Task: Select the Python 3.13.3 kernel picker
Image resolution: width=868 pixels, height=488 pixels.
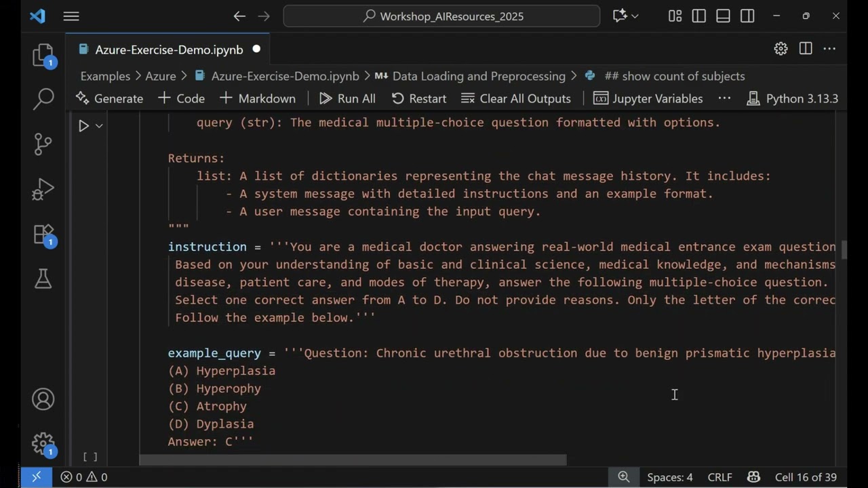Action: tap(792, 98)
